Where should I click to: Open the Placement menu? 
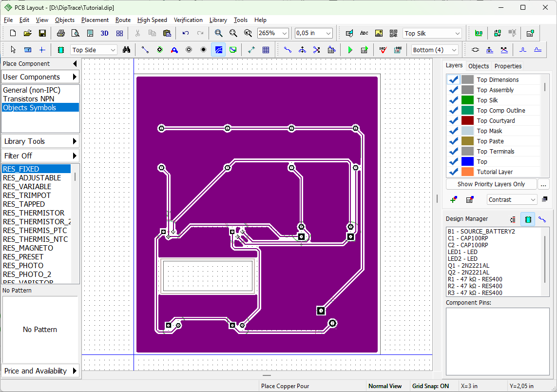coord(95,20)
